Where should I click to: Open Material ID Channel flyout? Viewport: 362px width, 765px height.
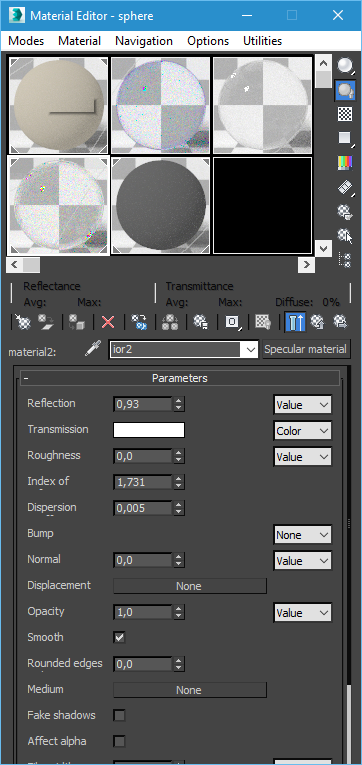pos(232,322)
